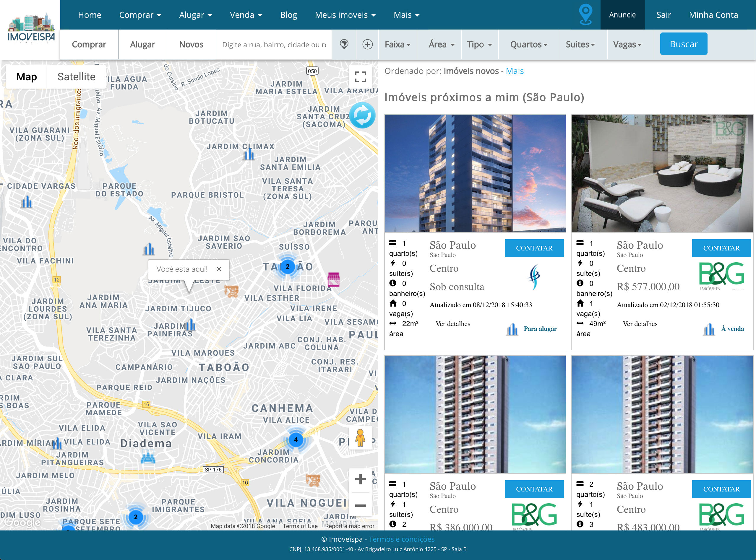Click building marker near Jardim Climax

[249, 154]
